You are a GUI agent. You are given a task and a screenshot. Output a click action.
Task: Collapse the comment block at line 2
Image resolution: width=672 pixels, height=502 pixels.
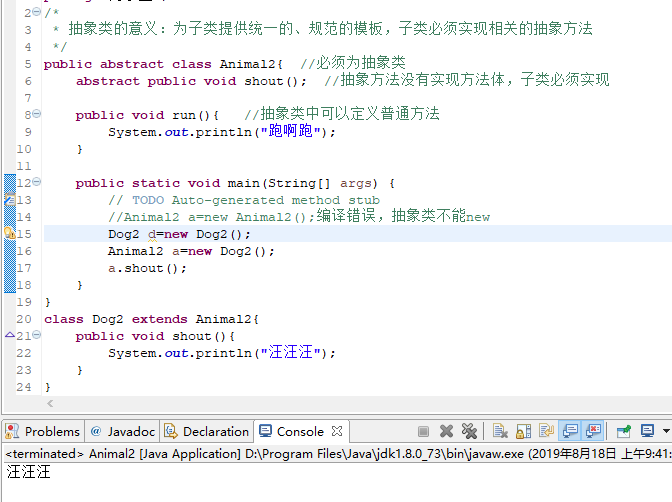37,12
